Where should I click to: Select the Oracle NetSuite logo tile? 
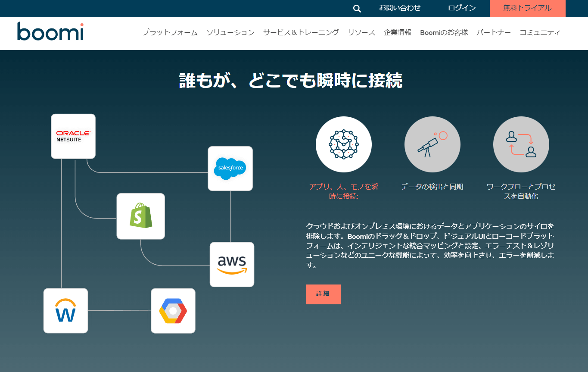click(73, 136)
